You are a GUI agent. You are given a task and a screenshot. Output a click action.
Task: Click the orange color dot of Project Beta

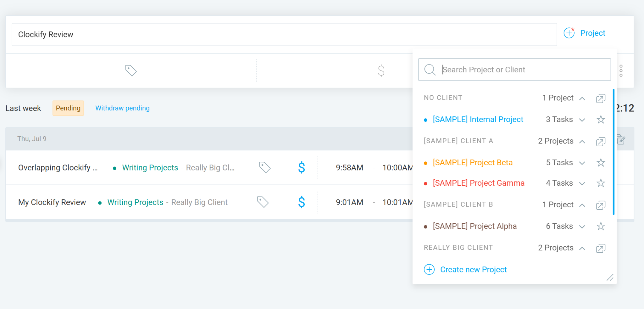(x=425, y=163)
